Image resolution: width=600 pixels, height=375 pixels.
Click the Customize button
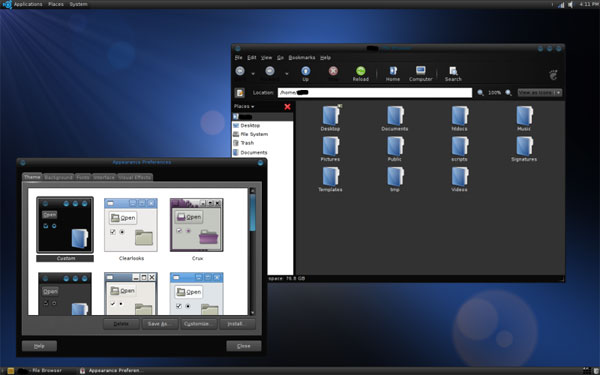pyautogui.click(x=198, y=324)
